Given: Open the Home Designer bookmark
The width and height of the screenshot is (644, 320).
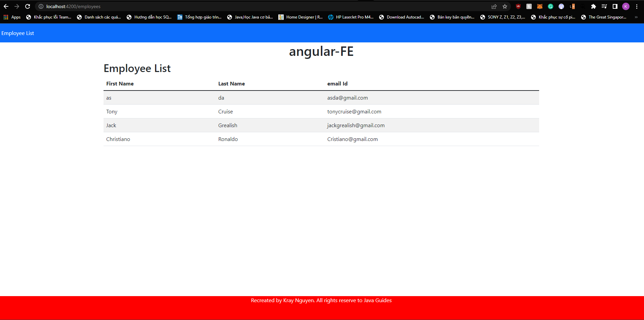Looking at the screenshot, I should pyautogui.click(x=301, y=17).
